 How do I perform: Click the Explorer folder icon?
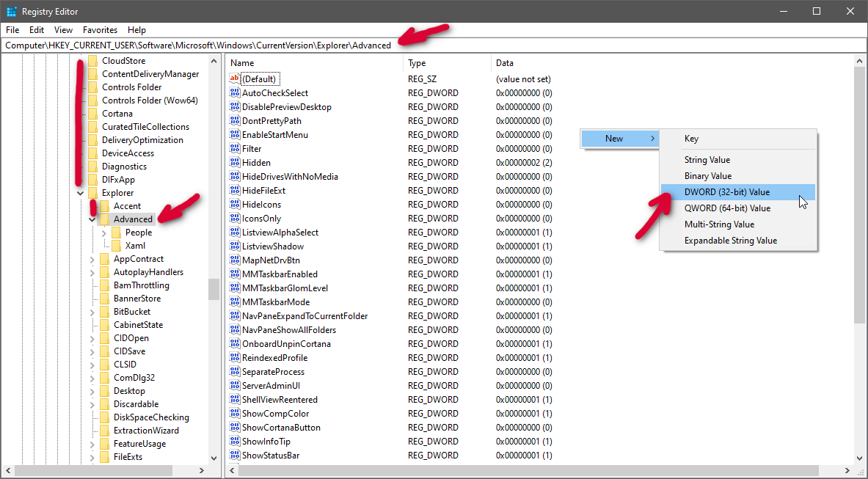click(92, 193)
